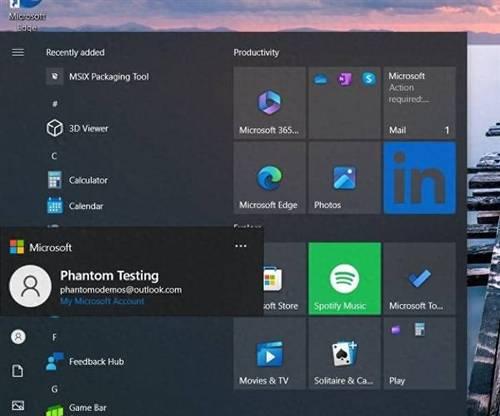Click the Productivity group title
500x416 pixels.
(256, 52)
